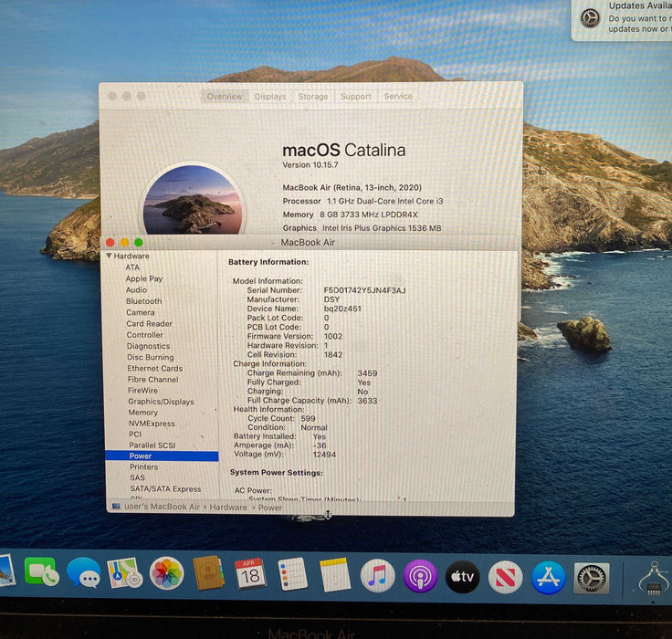Viewport: 672px width, 639px height.
Task: Select Card Reader in the sidebar
Action: pyautogui.click(x=149, y=323)
